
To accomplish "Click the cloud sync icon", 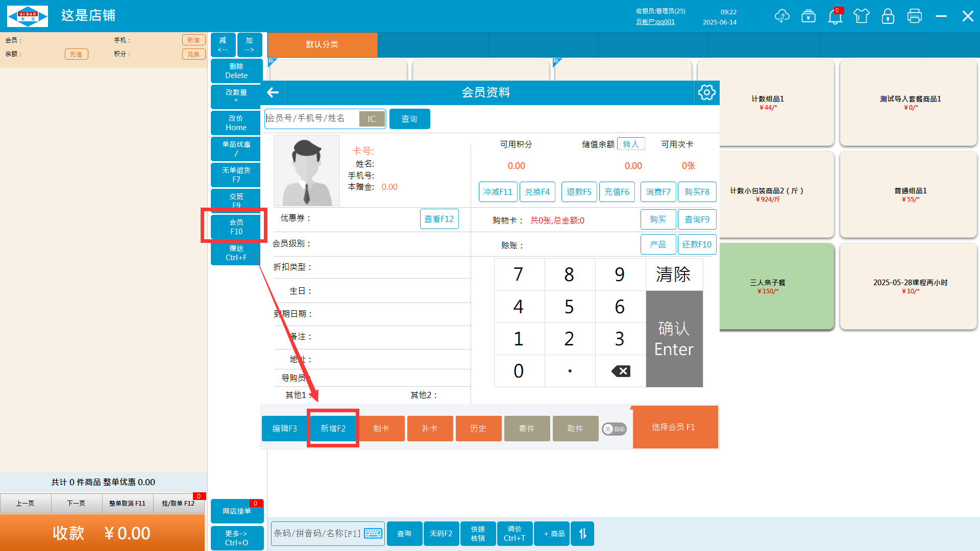I will (781, 16).
